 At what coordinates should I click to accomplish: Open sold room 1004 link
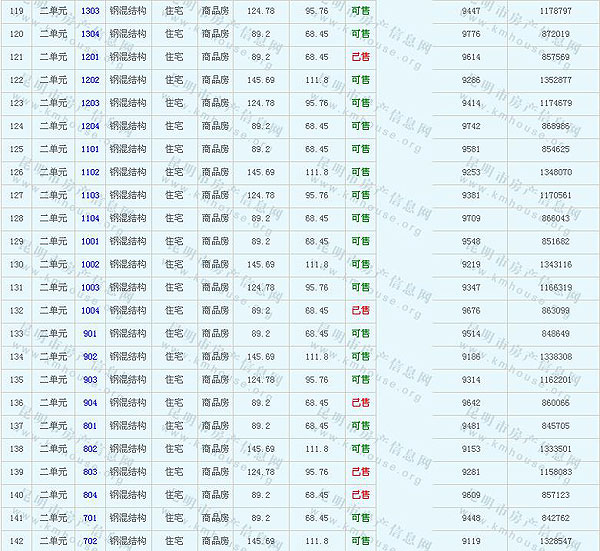(90, 310)
